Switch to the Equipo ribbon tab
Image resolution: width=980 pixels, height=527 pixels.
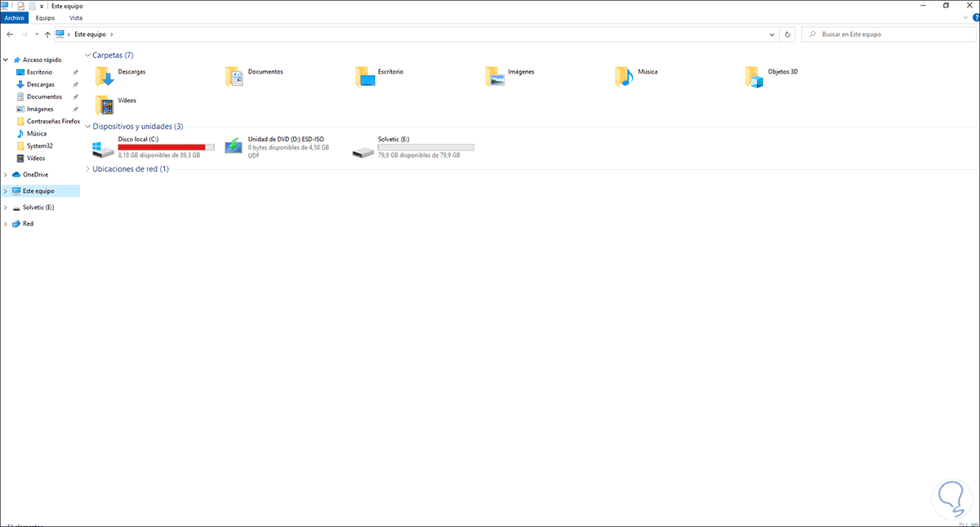coord(45,17)
